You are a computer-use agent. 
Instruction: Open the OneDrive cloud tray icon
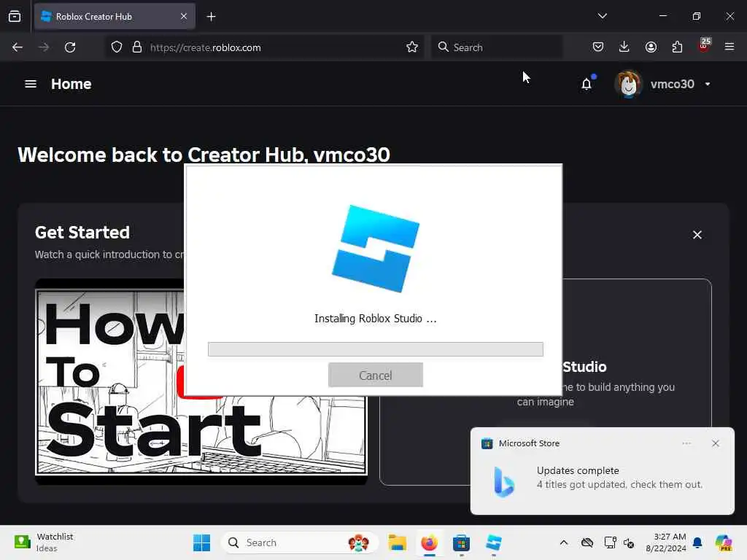click(x=587, y=542)
